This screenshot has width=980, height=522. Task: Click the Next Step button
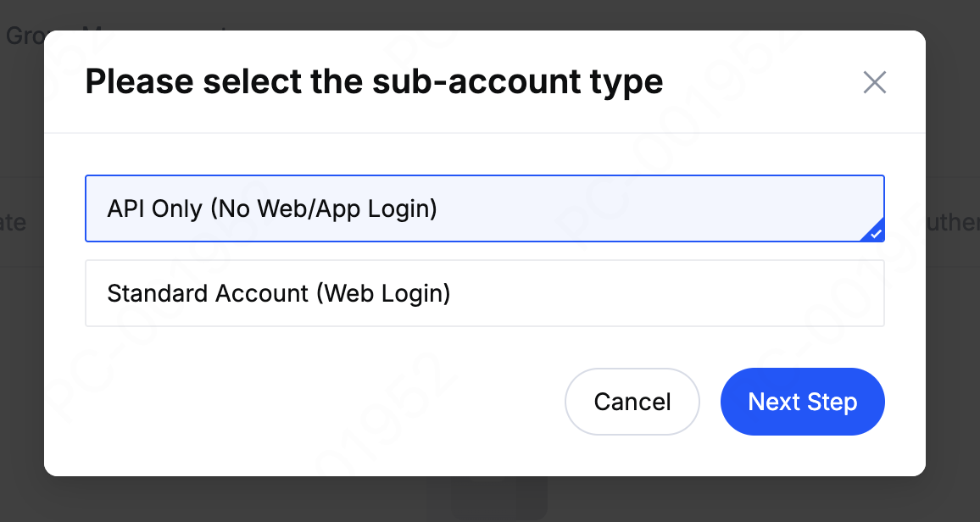point(802,402)
